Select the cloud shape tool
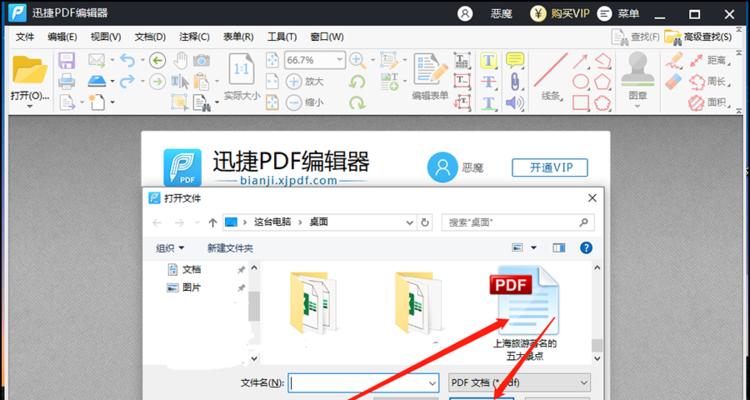This screenshot has width=750, height=400. pos(603,103)
